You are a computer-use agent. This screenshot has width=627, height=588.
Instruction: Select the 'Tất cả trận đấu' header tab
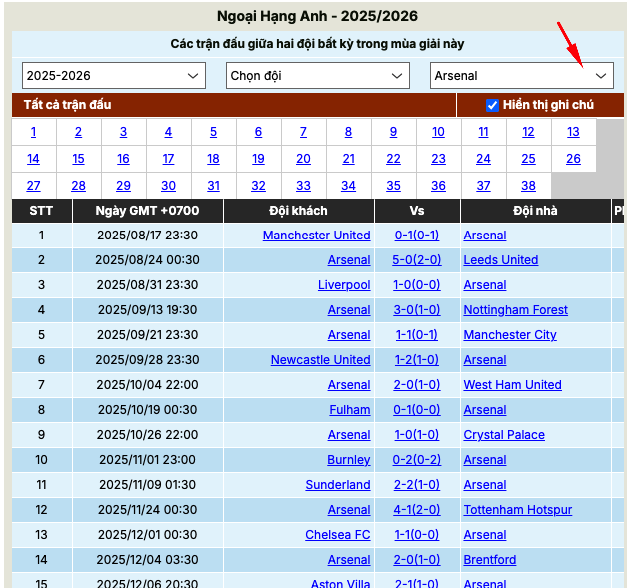tap(67, 105)
